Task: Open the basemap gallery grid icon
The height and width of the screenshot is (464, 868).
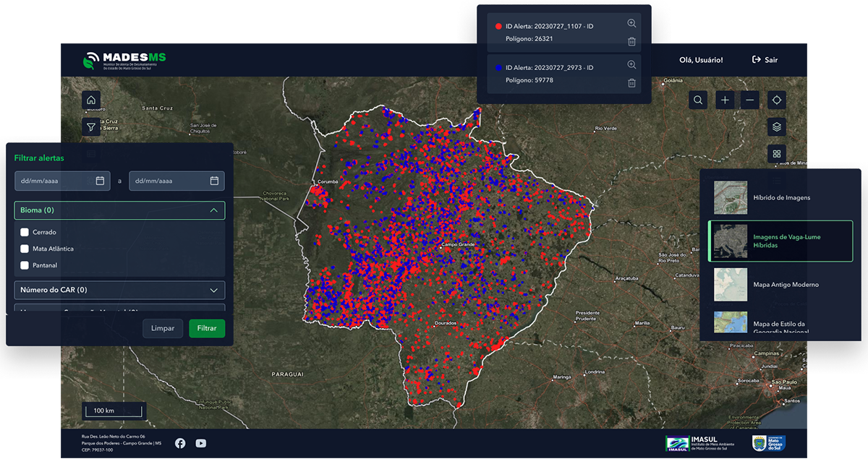Action: click(776, 154)
